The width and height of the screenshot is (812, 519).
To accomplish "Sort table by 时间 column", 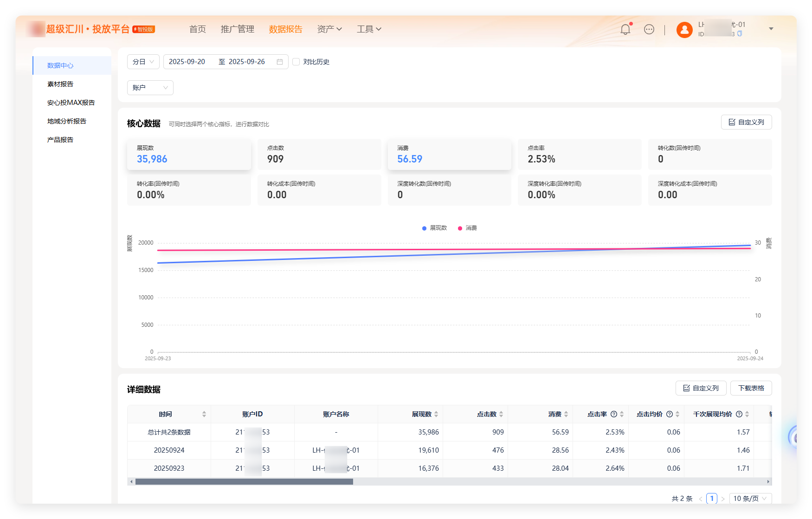I will (204, 414).
